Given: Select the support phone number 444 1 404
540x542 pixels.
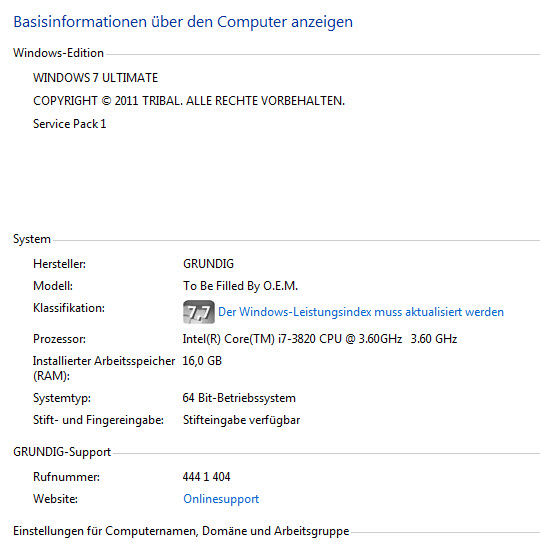Looking at the screenshot, I should (206, 477).
